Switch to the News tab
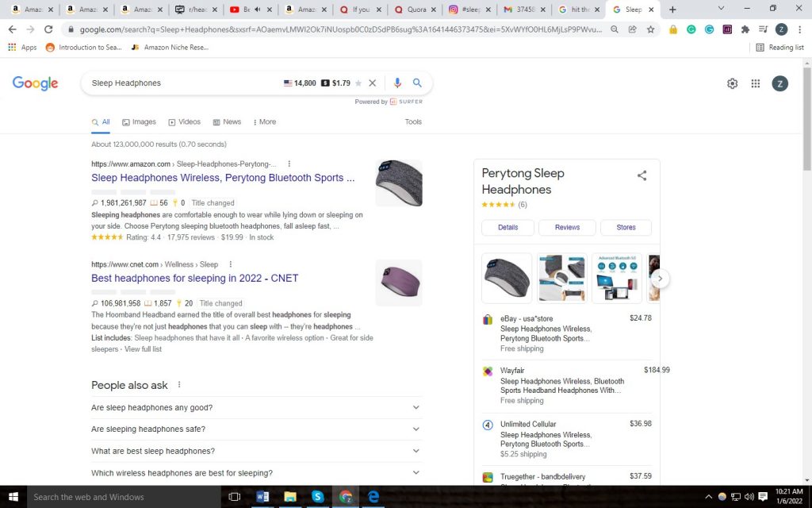Image resolution: width=812 pixels, height=508 pixels. tap(227, 121)
